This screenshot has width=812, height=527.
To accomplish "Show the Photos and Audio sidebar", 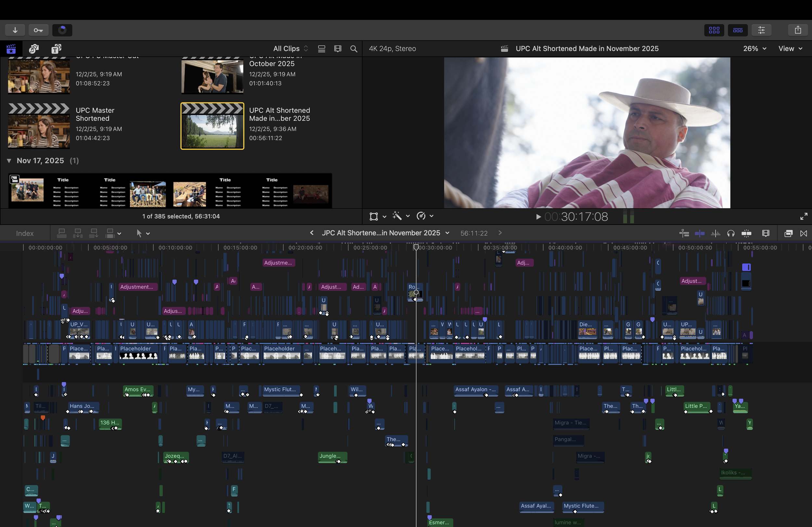I will pyautogui.click(x=34, y=49).
